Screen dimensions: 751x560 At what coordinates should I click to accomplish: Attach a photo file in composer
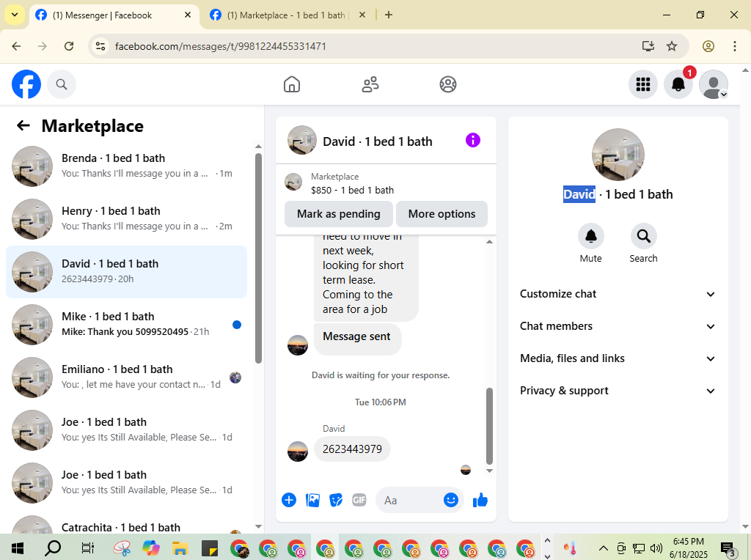[x=312, y=500]
